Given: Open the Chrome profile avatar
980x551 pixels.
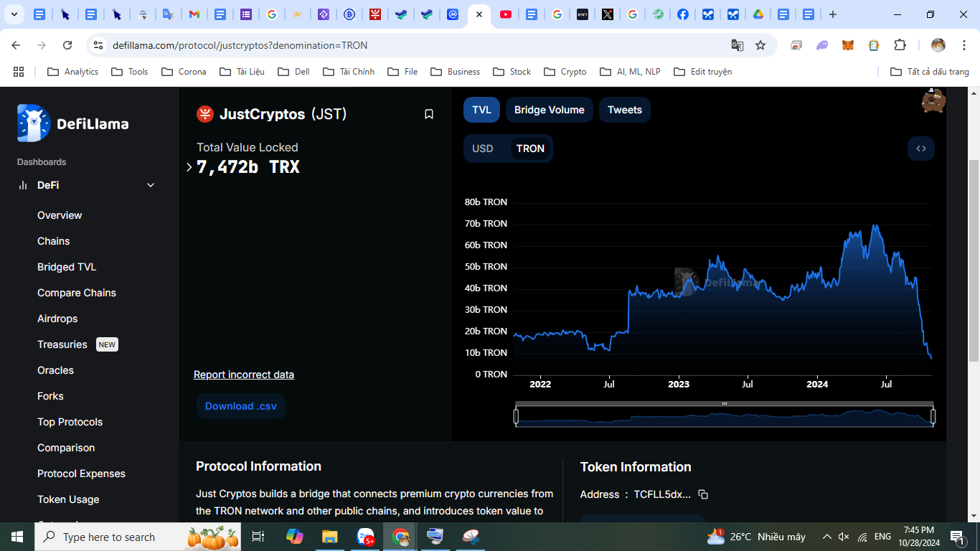Looking at the screenshot, I should (938, 45).
